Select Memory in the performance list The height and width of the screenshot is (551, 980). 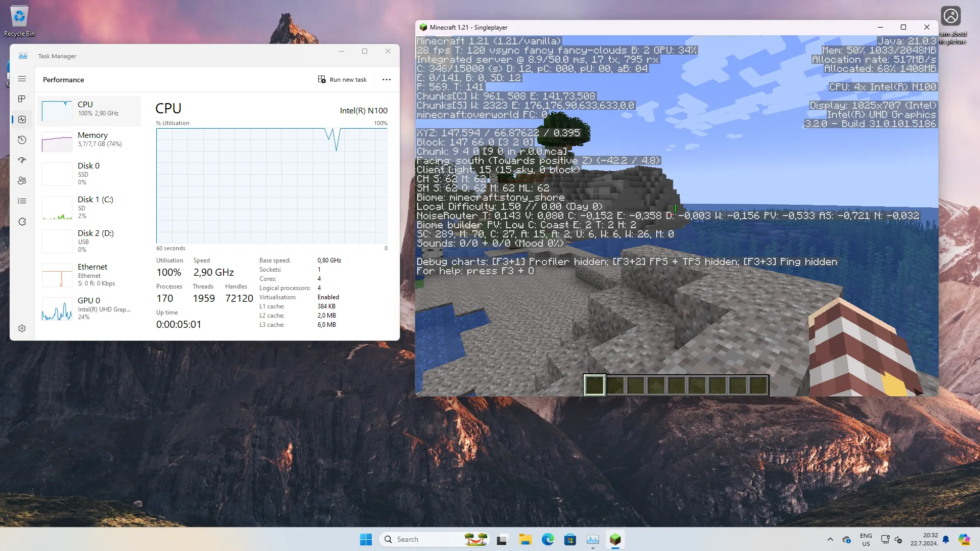pyautogui.click(x=89, y=141)
